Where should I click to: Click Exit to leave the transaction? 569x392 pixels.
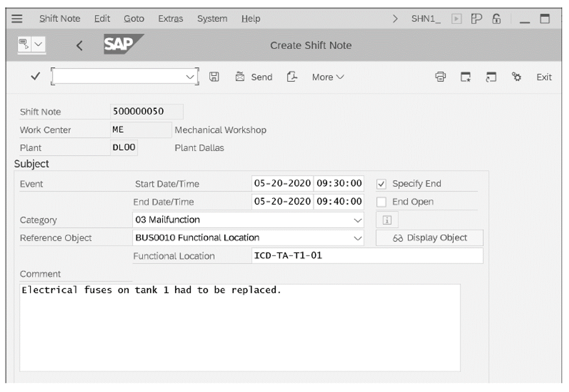543,77
